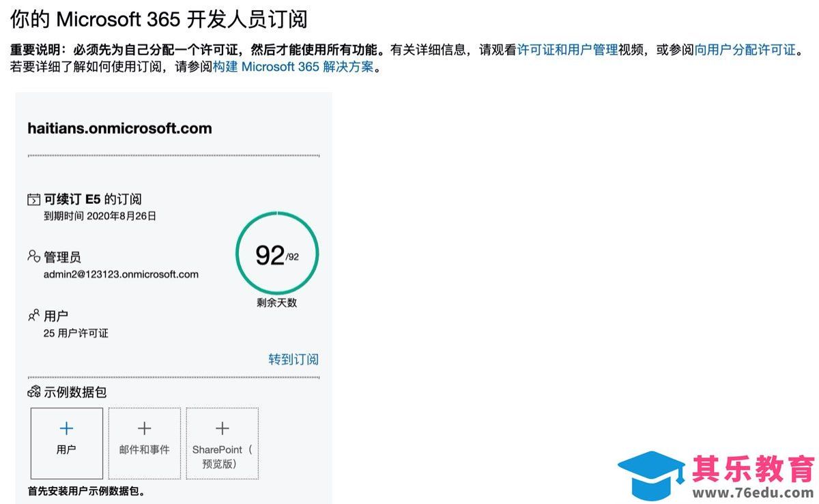819x504 pixels.
Task: Click admin2@123123.onmicrosoft.com administrator email
Action: coord(121,275)
